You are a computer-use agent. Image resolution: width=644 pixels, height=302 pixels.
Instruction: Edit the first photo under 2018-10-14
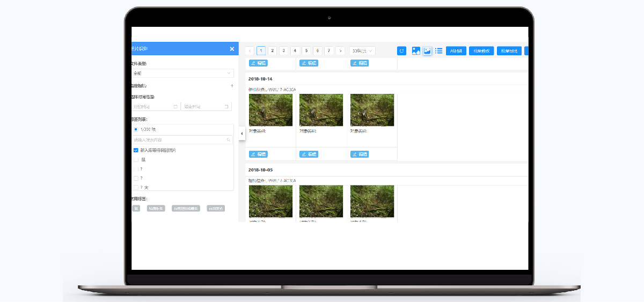[x=258, y=154]
